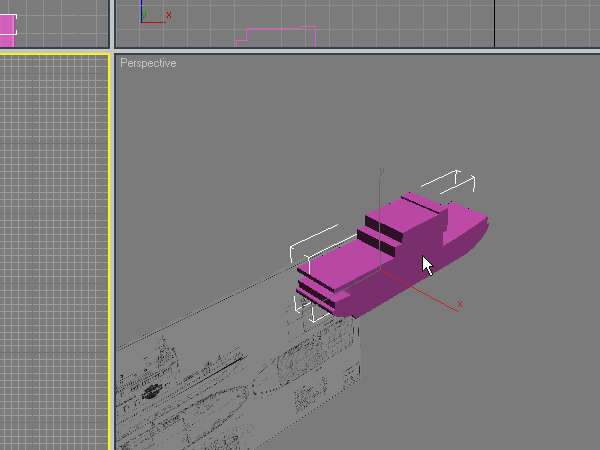Click the red X axis gizmo handle
The image size is (600, 450).
click(x=421, y=291)
